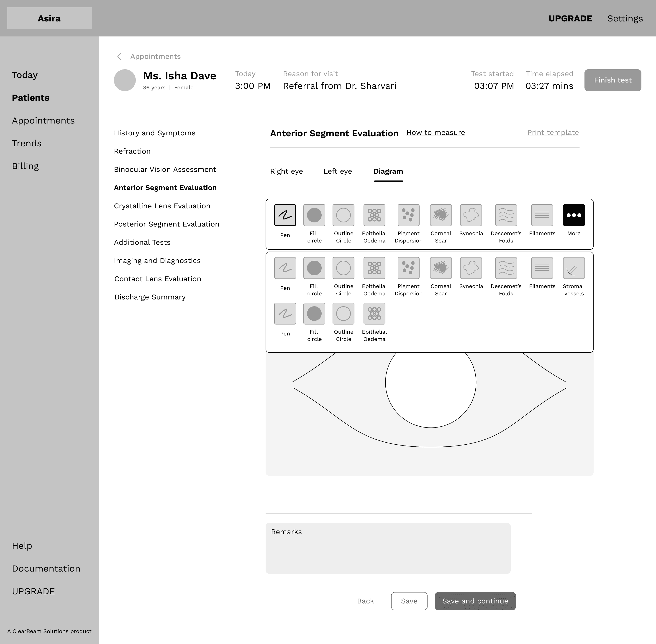Select Pigment Dispersion tool in top toolbar
The height and width of the screenshot is (644, 656).
click(408, 215)
